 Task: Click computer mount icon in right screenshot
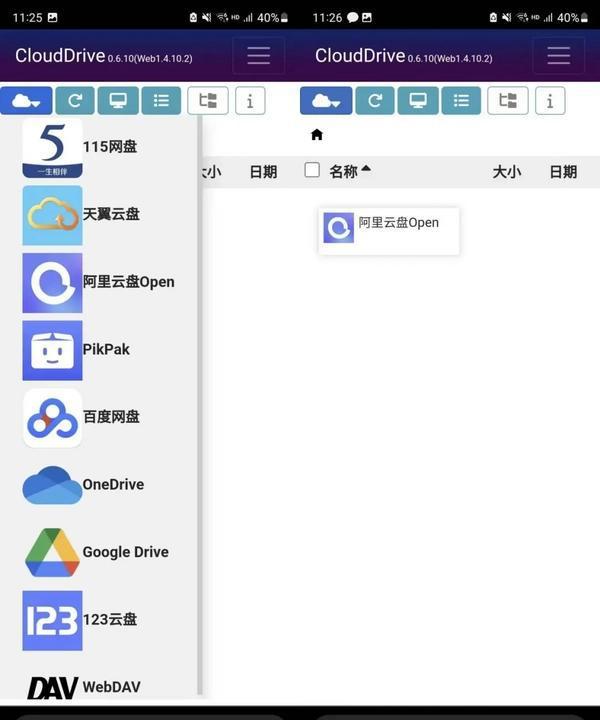(418, 101)
